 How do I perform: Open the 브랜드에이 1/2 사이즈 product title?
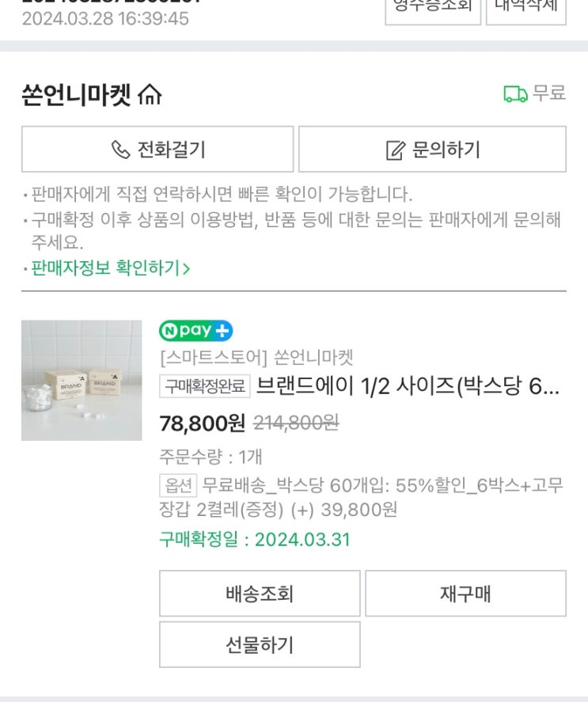pos(408,386)
